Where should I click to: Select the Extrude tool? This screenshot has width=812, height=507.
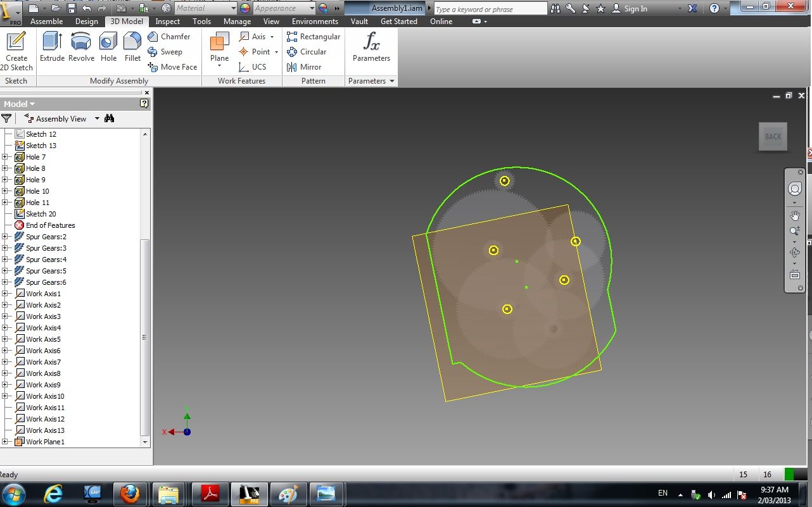52,47
